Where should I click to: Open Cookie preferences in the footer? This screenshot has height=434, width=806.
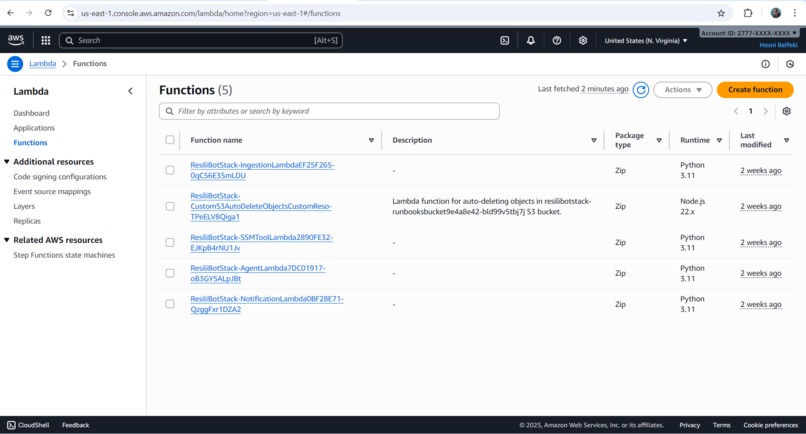pyautogui.click(x=771, y=425)
